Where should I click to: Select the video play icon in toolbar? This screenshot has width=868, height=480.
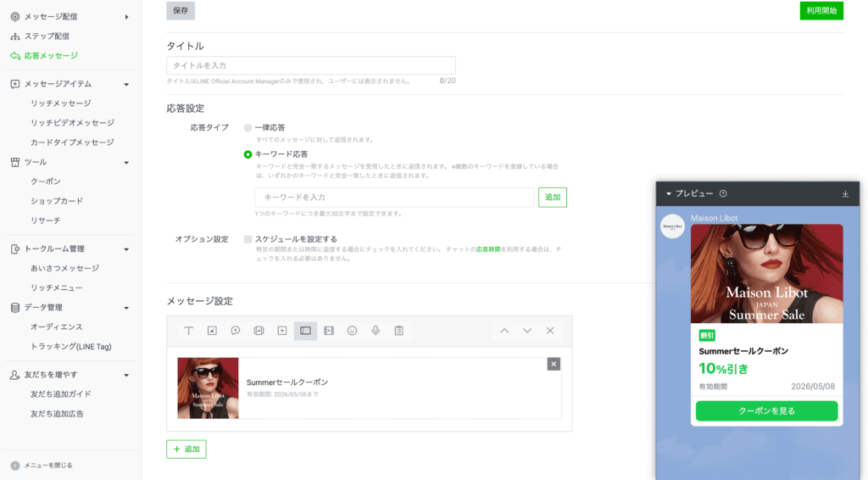coord(282,331)
